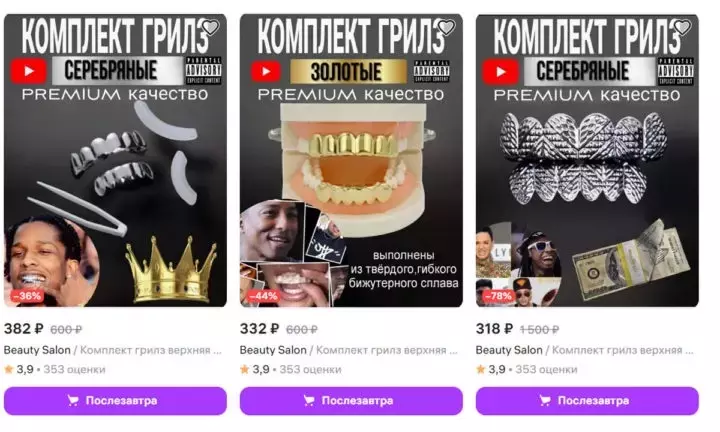Open Beauty Salon brand link under 382 ₽
The image size is (720, 432).
(x=37, y=350)
